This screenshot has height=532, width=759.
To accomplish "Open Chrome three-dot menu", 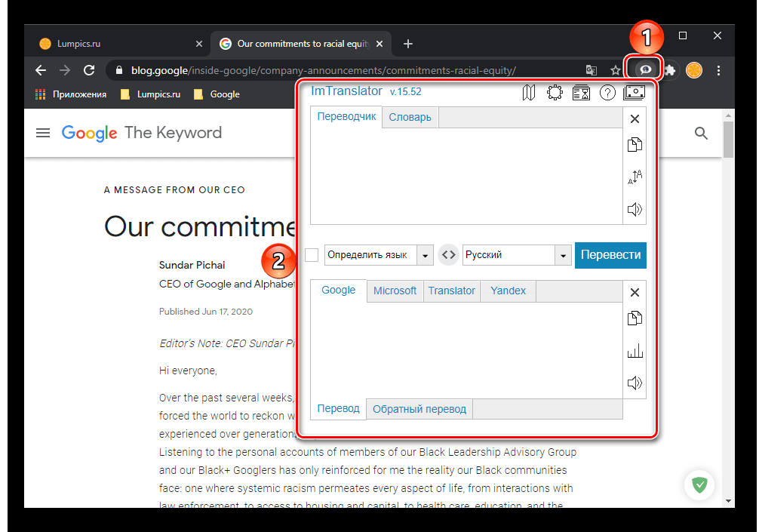I will pos(718,71).
